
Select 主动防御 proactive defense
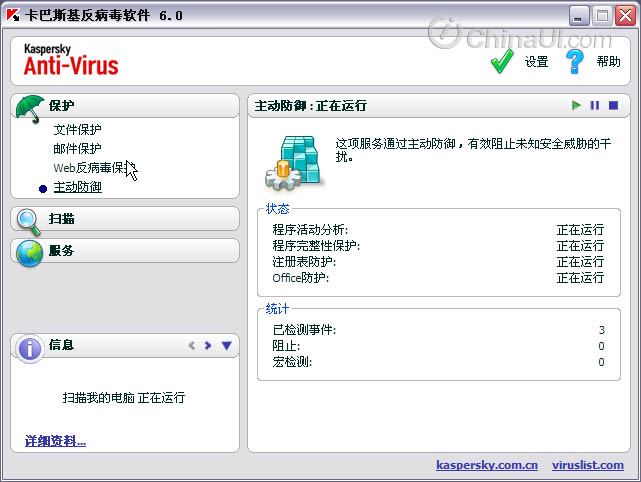coord(78,187)
